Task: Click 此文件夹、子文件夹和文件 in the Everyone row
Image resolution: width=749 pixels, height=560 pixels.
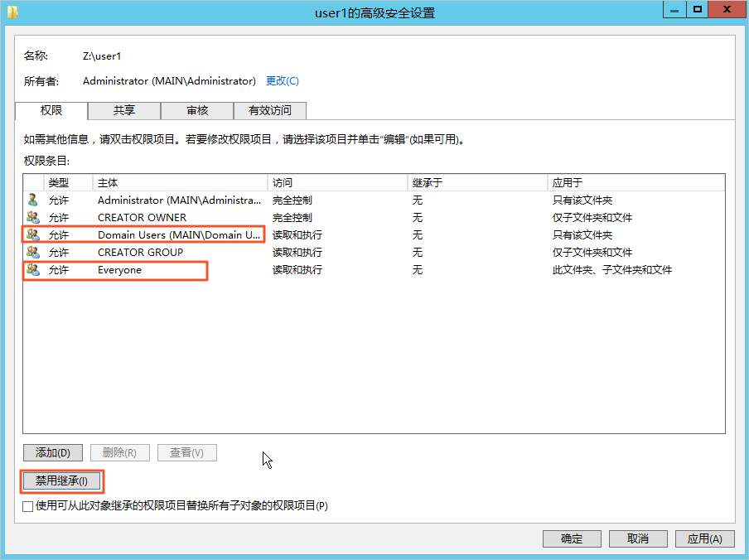Action: click(x=612, y=270)
